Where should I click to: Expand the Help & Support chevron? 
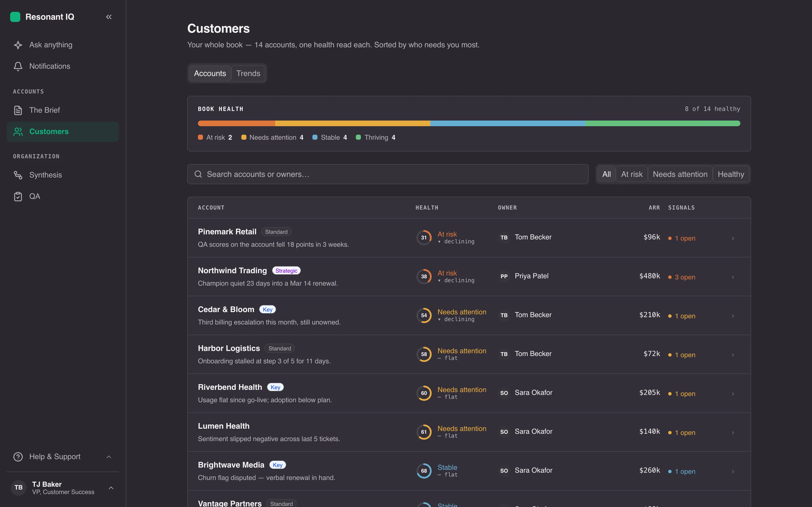coord(109,457)
